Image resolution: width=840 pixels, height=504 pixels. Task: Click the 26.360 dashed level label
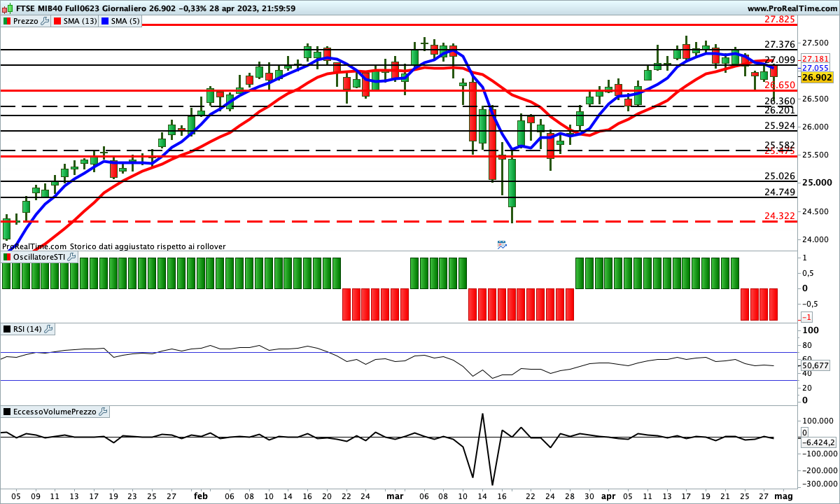pyautogui.click(x=779, y=101)
